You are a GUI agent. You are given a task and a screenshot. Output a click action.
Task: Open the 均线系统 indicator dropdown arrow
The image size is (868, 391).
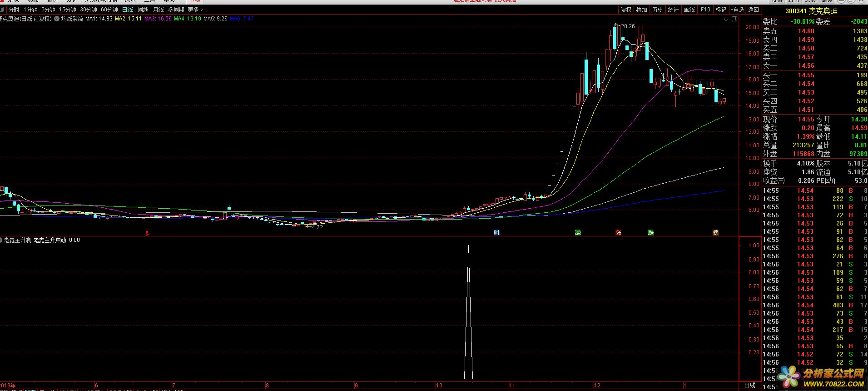(56, 19)
